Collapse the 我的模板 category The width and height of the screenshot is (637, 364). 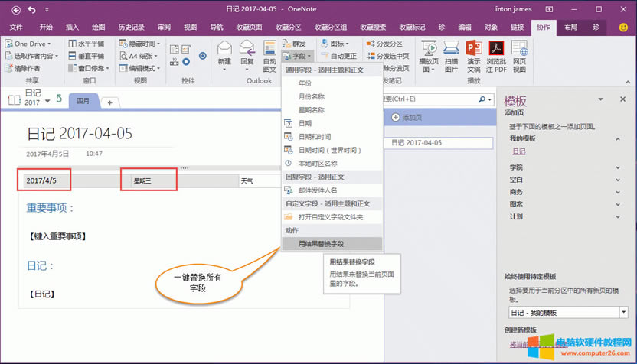coord(617,139)
